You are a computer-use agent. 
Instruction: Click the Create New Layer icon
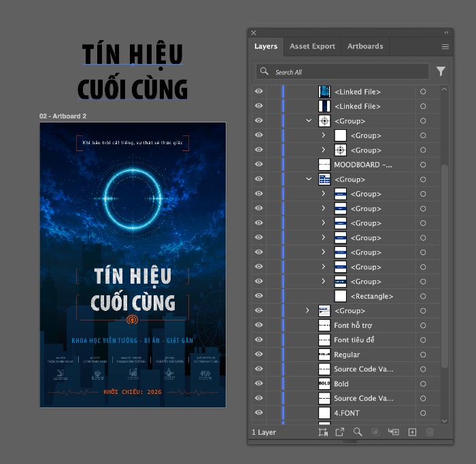click(x=412, y=432)
